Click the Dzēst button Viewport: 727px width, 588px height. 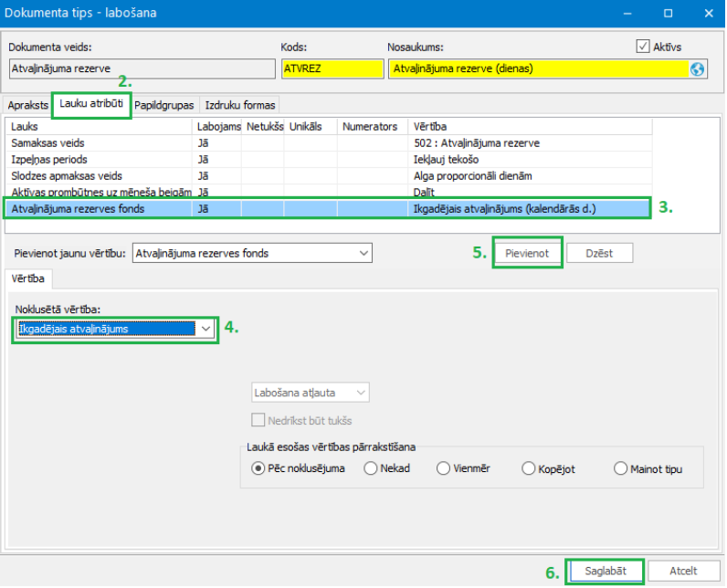click(599, 253)
